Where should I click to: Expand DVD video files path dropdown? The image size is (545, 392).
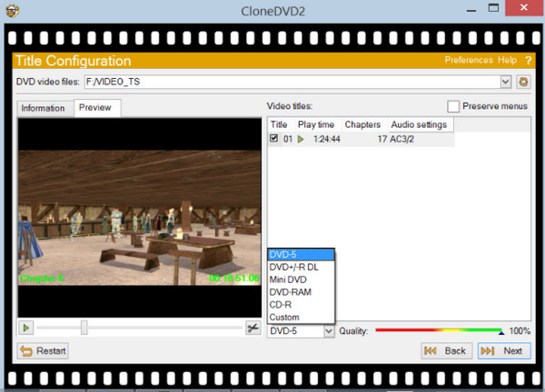(506, 82)
